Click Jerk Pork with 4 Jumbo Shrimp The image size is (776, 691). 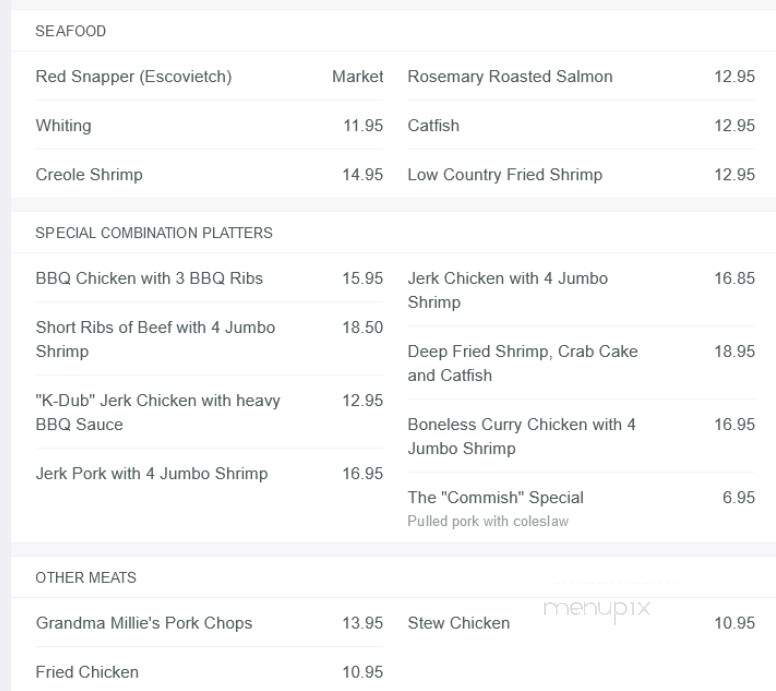[x=151, y=474]
